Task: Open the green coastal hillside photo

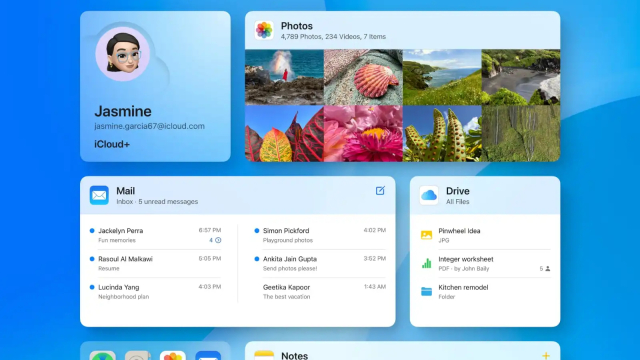Action: pyautogui.click(x=442, y=77)
